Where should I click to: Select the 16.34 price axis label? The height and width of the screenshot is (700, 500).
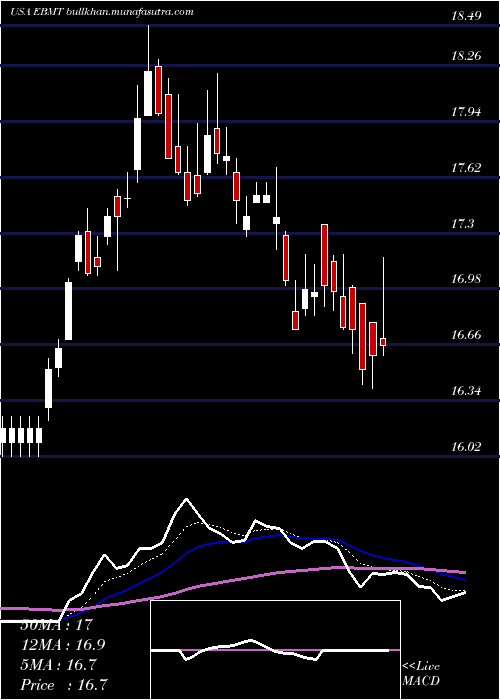coord(466,391)
